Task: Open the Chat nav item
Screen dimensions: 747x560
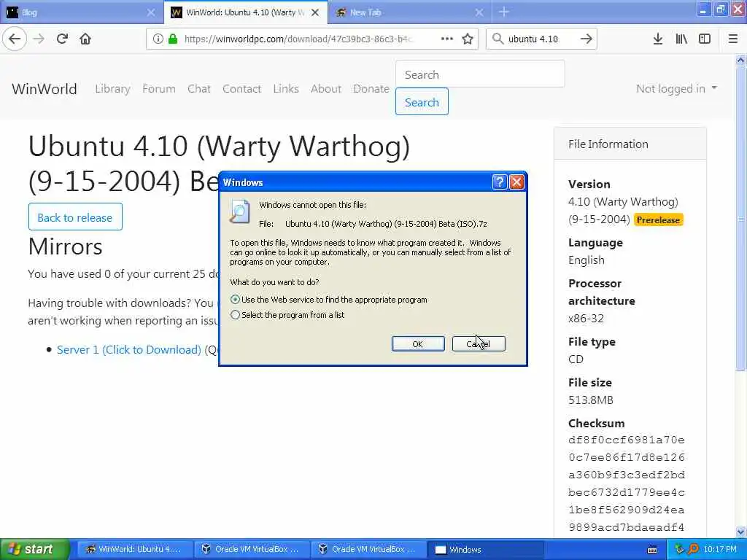Action: pos(198,88)
